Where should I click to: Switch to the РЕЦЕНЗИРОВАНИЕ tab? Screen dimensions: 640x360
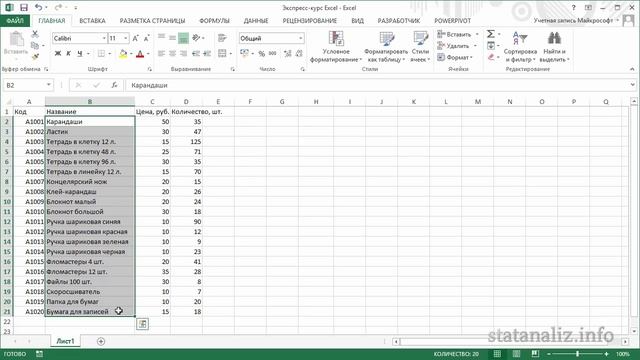pyautogui.click(x=310, y=20)
